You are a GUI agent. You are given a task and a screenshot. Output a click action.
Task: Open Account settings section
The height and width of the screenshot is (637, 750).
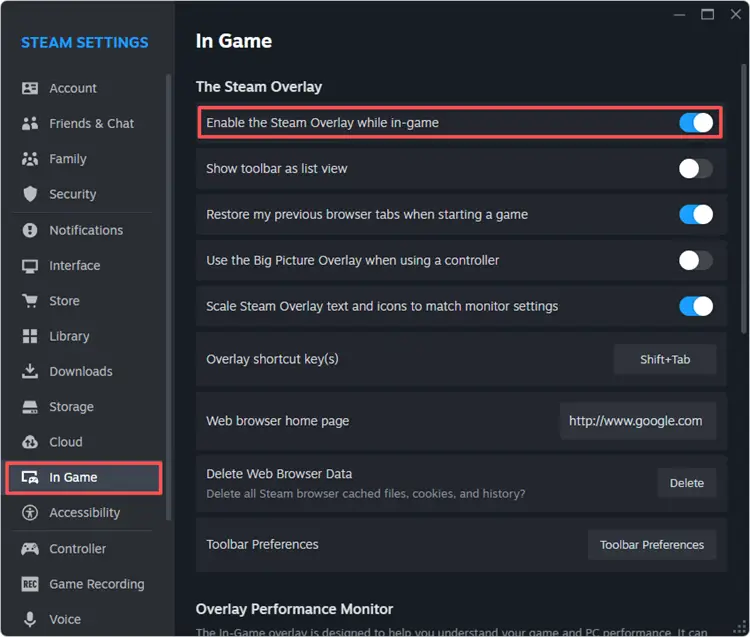tap(86, 88)
